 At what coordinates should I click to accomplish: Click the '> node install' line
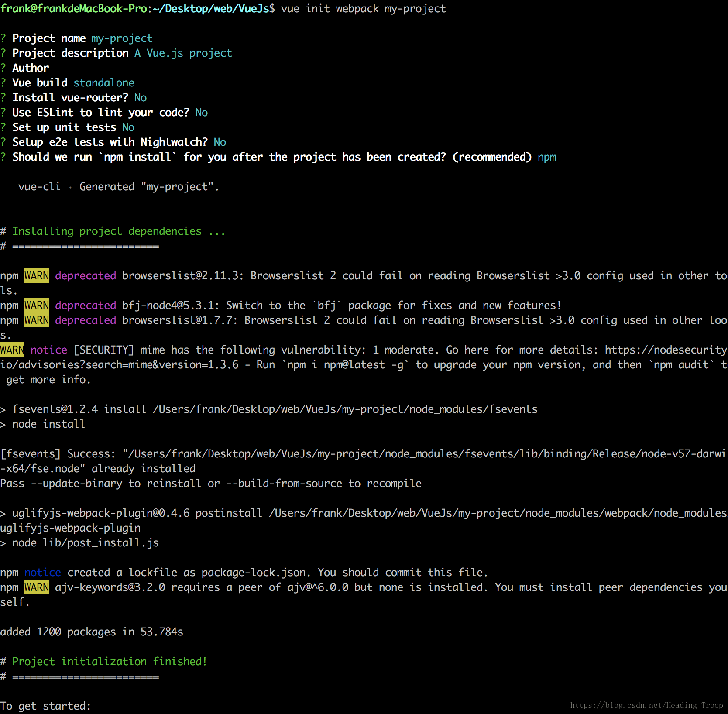coord(43,424)
